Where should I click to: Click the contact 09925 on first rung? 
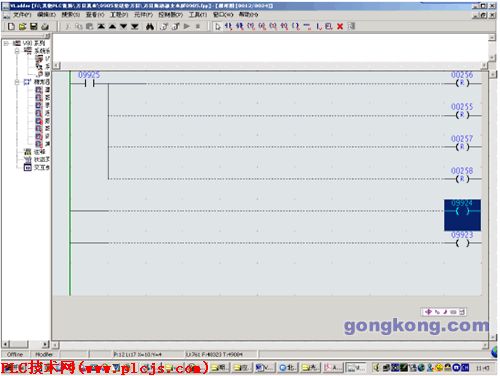tap(89, 83)
